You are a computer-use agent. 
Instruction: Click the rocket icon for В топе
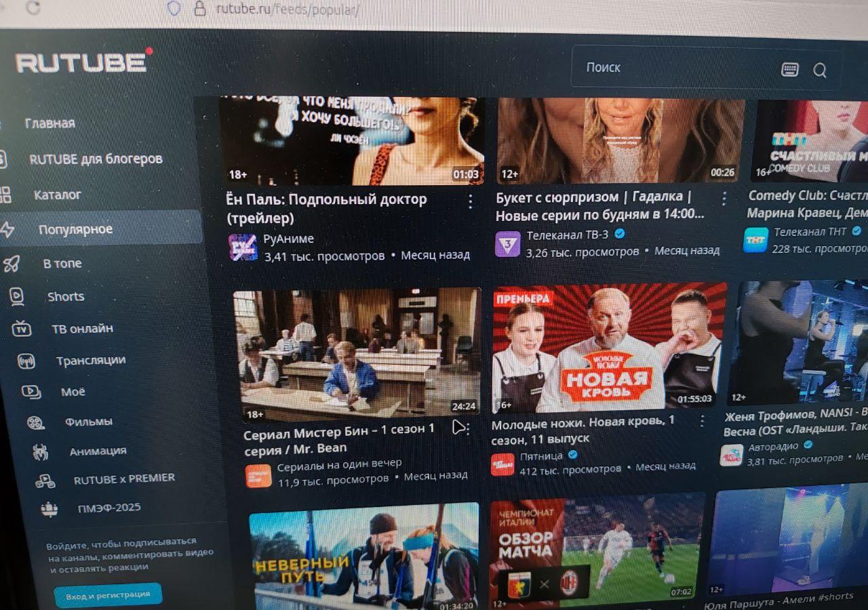click(x=12, y=264)
